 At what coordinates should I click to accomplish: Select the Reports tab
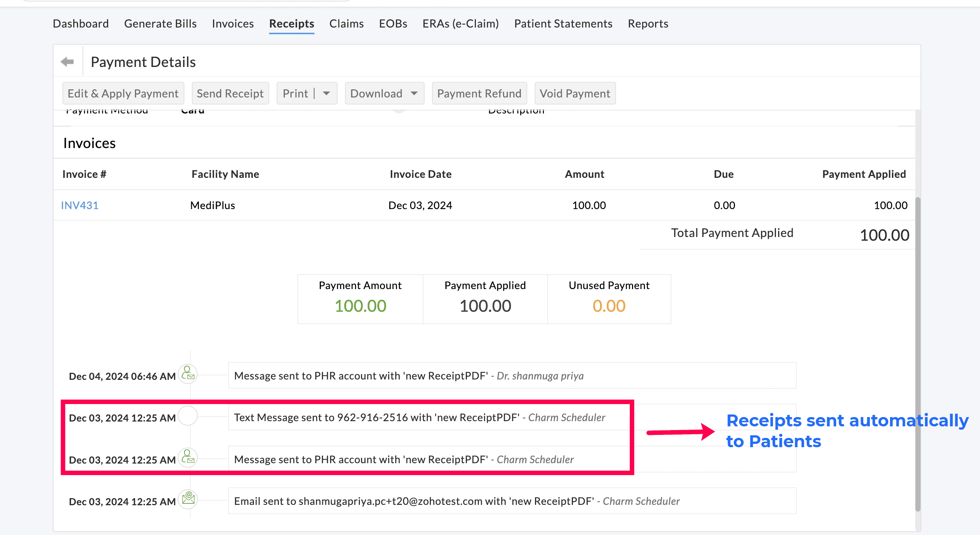pos(648,23)
